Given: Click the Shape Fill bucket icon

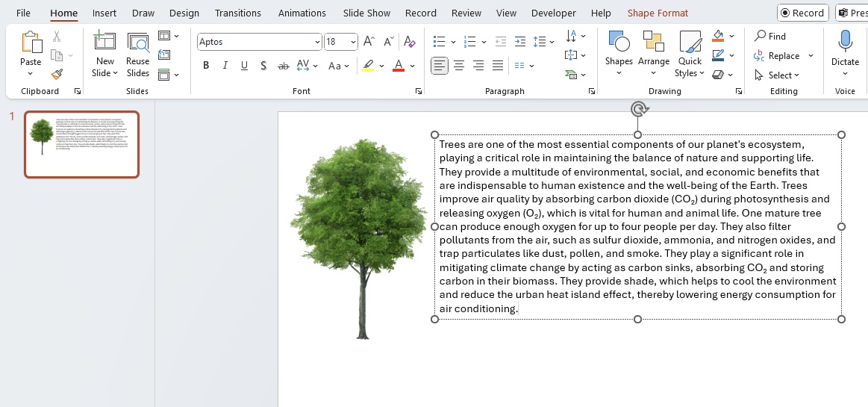Looking at the screenshot, I should click(x=718, y=36).
